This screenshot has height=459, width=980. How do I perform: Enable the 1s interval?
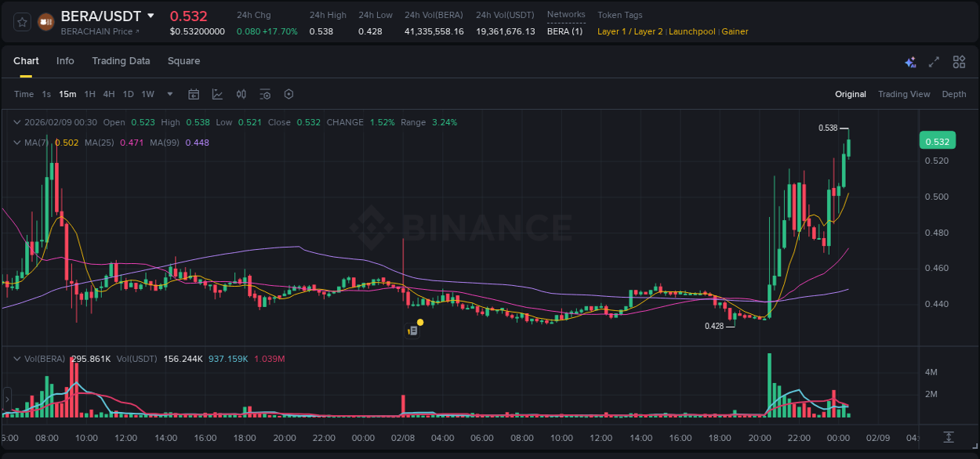[45, 94]
